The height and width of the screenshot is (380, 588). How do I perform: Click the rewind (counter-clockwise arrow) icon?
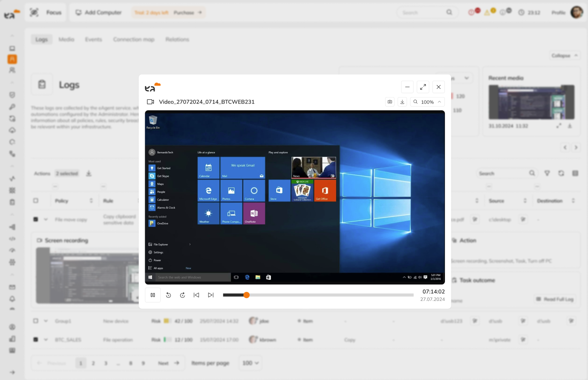tap(168, 295)
